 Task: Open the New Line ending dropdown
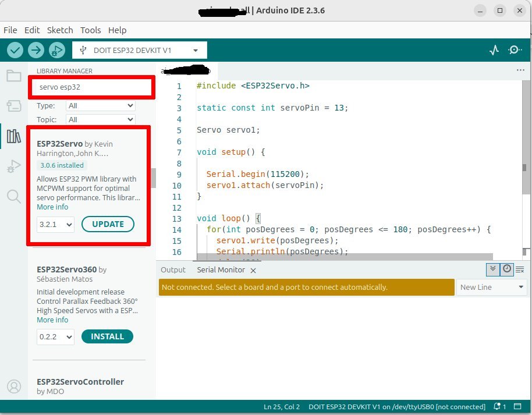[492, 287]
